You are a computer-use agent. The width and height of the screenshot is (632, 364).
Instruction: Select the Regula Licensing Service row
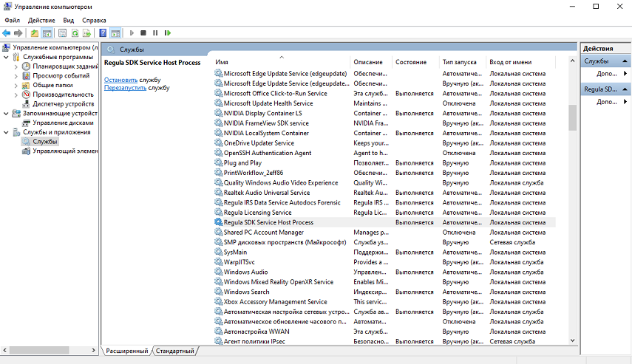[384, 212]
